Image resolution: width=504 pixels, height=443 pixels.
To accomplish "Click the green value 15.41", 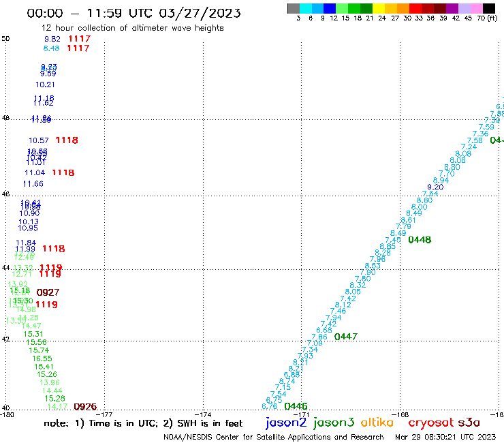I will click(44, 367).
